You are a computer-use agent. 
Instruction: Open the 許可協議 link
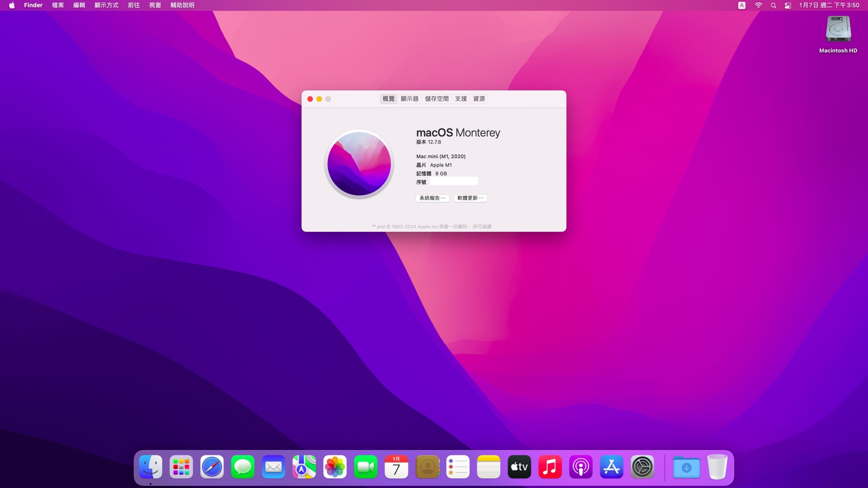click(482, 226)
